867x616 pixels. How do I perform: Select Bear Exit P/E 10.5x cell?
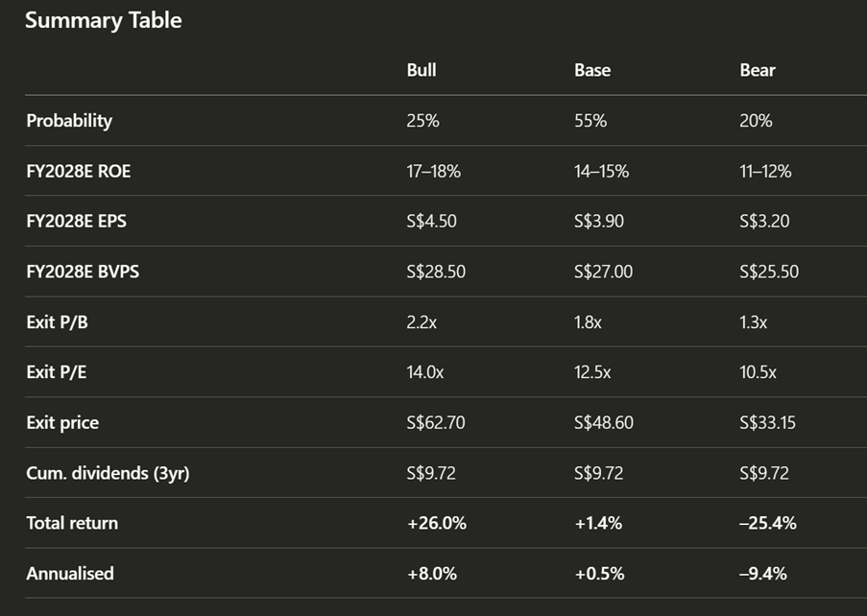pos(759,372)
